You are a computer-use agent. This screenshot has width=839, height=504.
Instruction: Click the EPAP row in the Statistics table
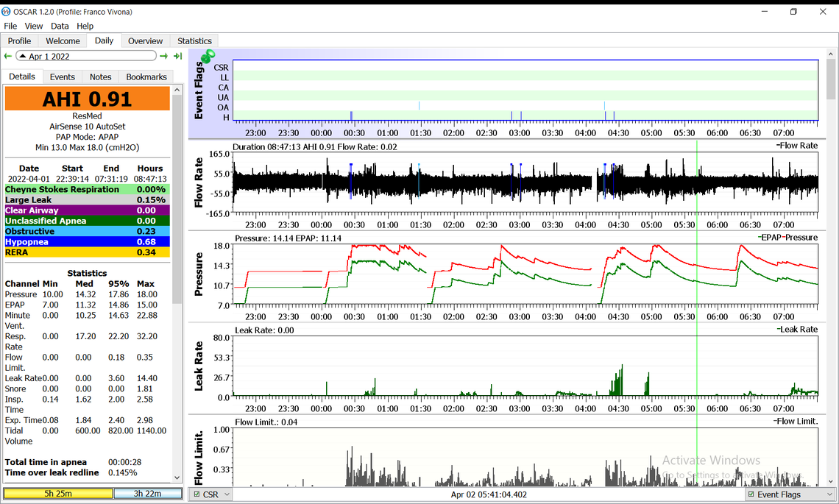(82, 305)
